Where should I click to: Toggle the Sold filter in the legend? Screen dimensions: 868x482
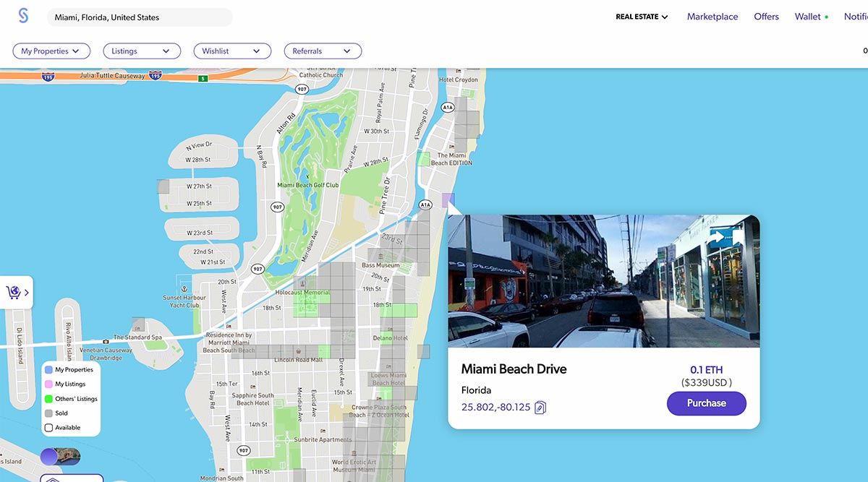[x=49, y=413]
